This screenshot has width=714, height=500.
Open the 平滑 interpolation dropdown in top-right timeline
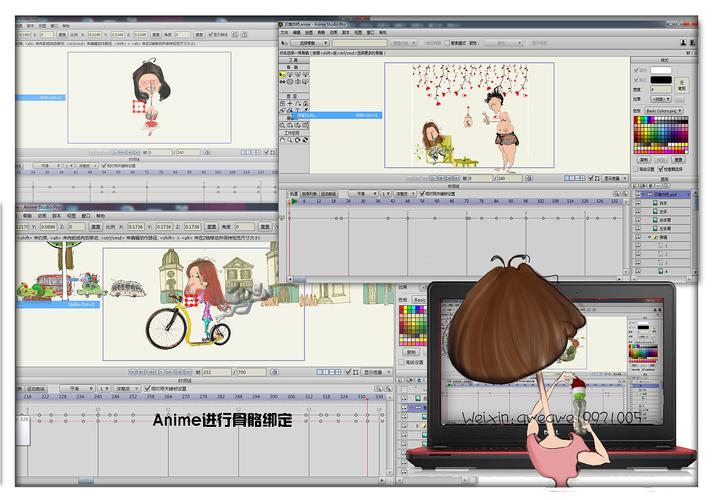click(363, 194)
